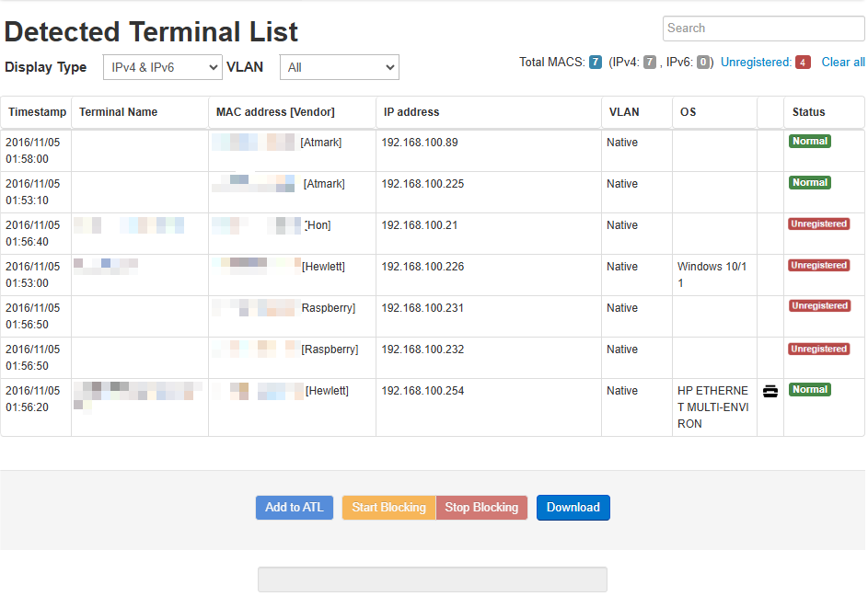The height and width of the screenshot is (596, 868).
Task: Open the Display Type dropdown
Action: click(162, 67)
